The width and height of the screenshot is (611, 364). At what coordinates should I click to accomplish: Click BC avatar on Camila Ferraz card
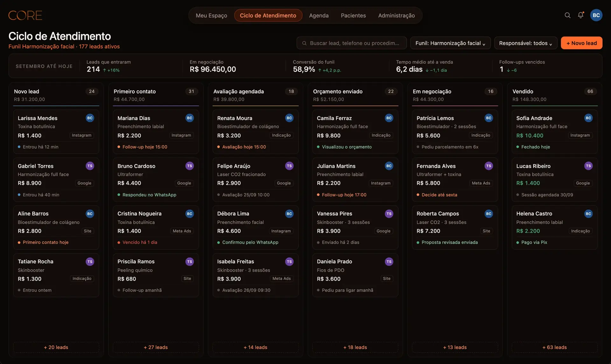(389, 118)
